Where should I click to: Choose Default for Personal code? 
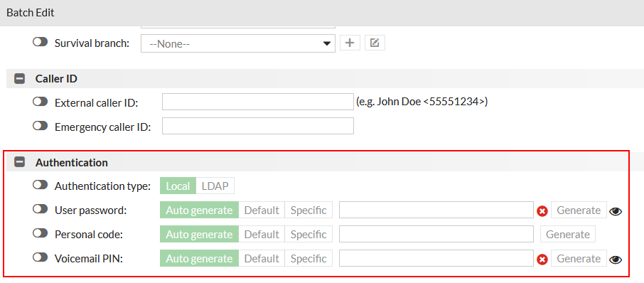[262, 235]
